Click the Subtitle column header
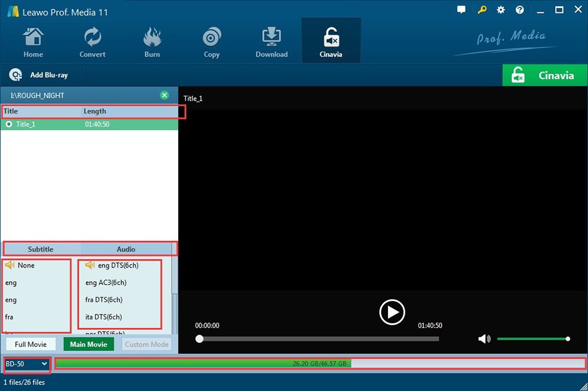Screen dimensions: 588x391 point(41,249)
